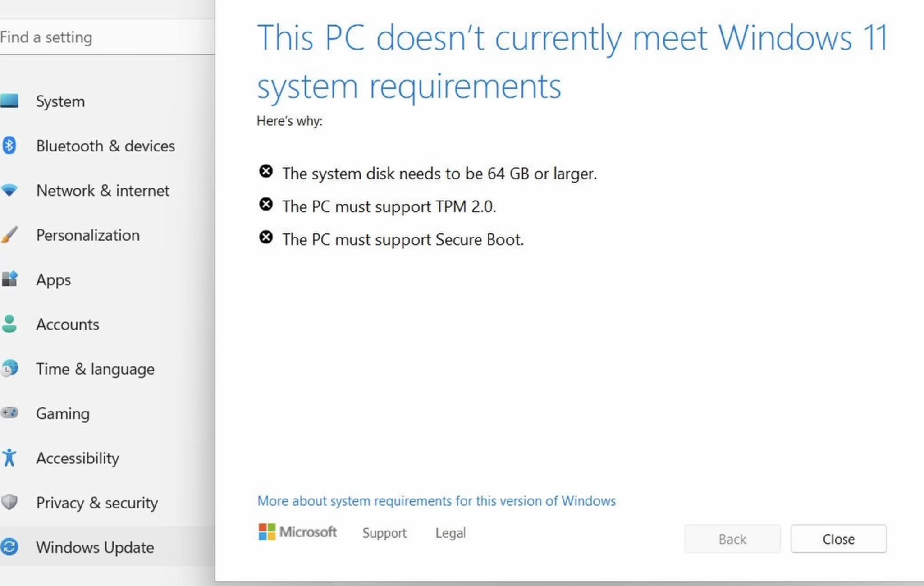Click the Network & internet wifi icon
The image size is (924, 586).
9,190
